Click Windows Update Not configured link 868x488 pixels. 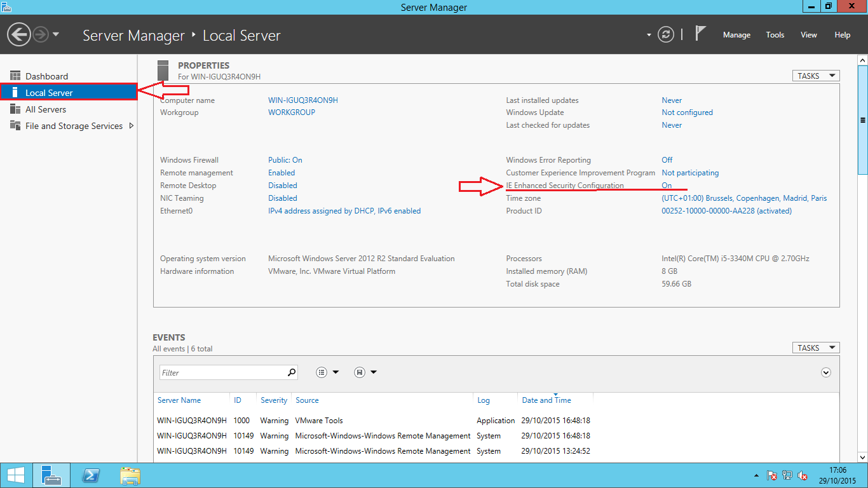[x=687, y=112]
